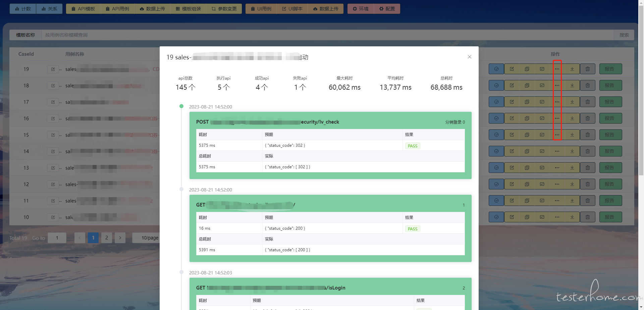
Task: Open the 计数 statistics tab
Action: [23, 9]
